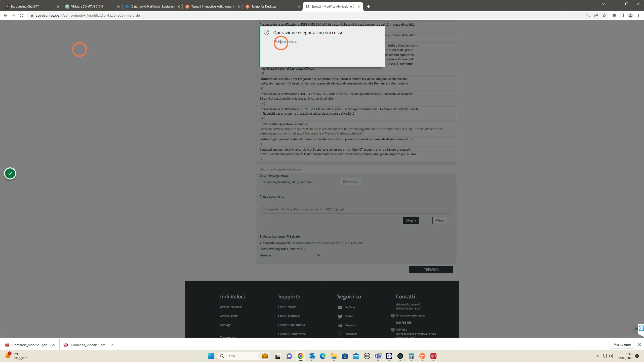Screen dimensions: 644x362
Task: Open the Chrome profile avatar
Action: (x=630, y=15)
